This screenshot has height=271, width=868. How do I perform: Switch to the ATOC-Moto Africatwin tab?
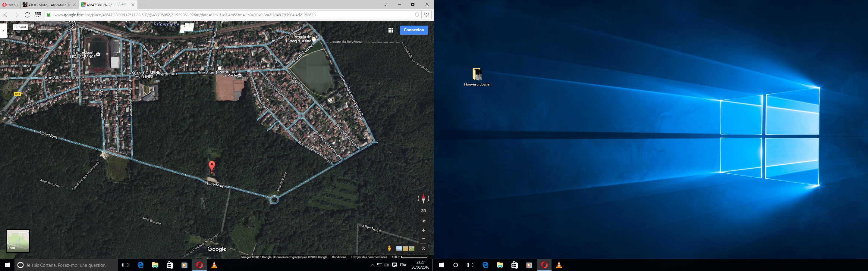click(49, 5)
